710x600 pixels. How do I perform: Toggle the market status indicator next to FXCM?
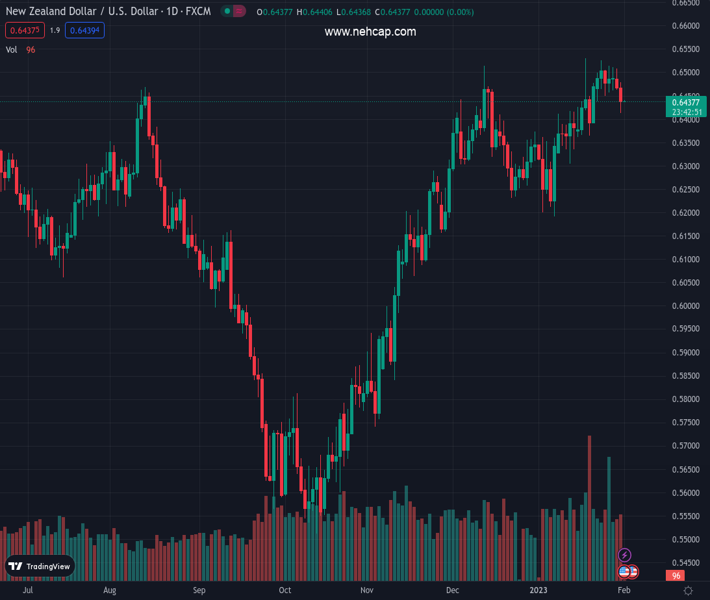232,11
